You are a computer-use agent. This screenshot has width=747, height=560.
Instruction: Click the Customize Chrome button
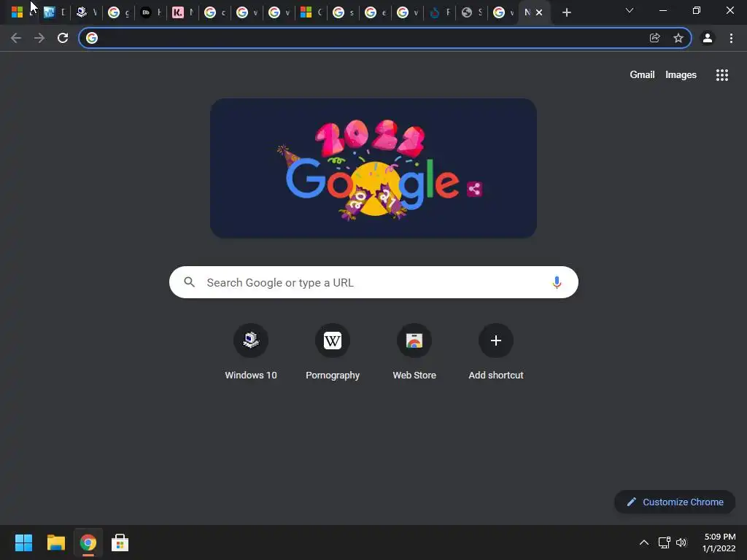pyautogui.click(x=675, y=502)
